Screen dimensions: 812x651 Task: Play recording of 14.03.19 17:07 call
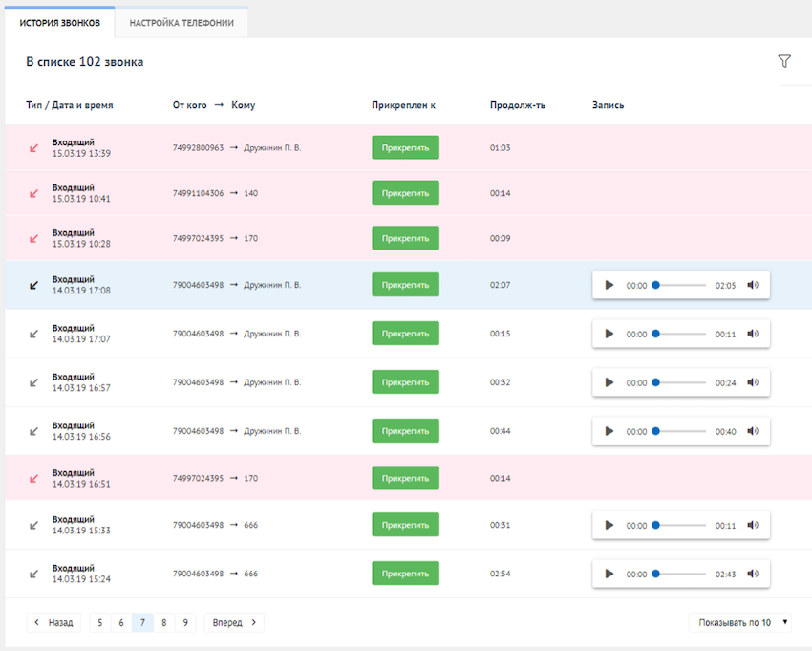pyautogui.click(x=609, y=334)
